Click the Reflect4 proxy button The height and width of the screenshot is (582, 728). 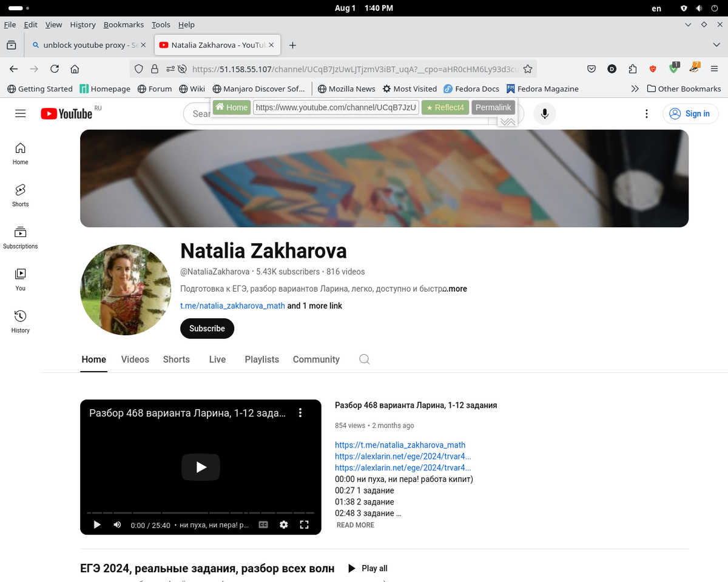pos(445,107)
